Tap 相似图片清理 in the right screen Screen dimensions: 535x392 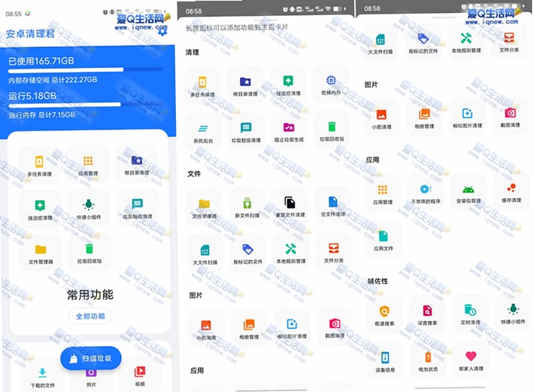point(467,117)
